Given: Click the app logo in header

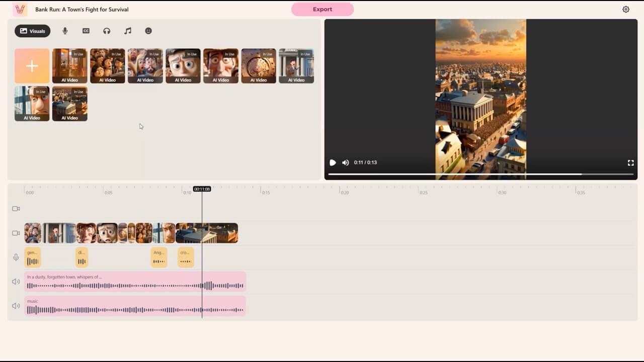Looking at the screenshot, I should (x=20, y=9).
